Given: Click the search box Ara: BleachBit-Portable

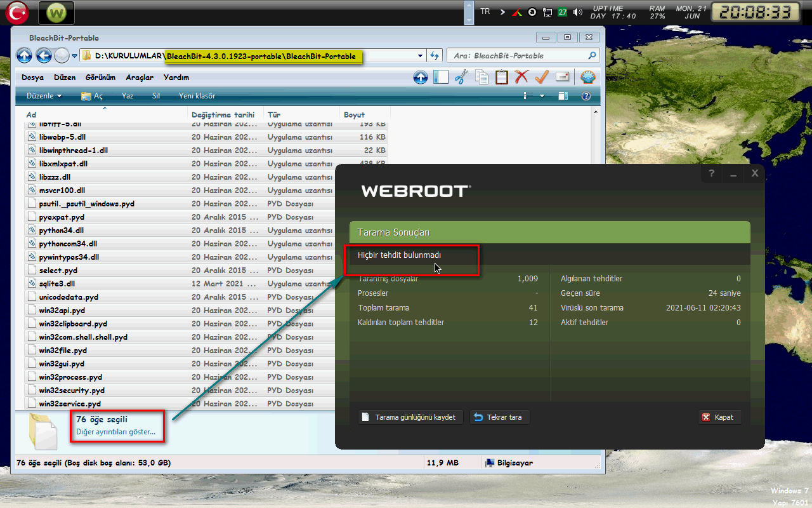Looking at the screenshot, I should (523, 56).
